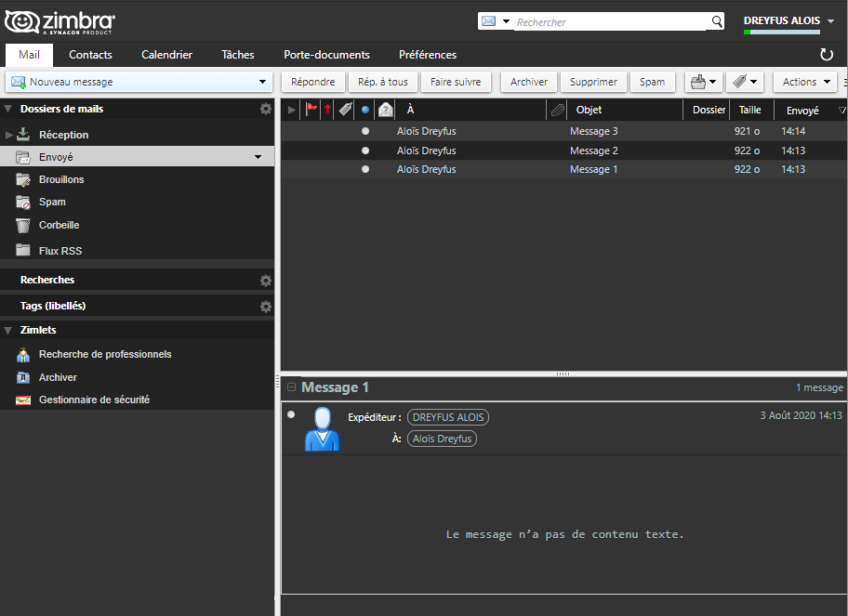Click the tag message icon in the toolbar
Image resolution: width=848 pixels, height=616 pixels.
tap(739, 82)
